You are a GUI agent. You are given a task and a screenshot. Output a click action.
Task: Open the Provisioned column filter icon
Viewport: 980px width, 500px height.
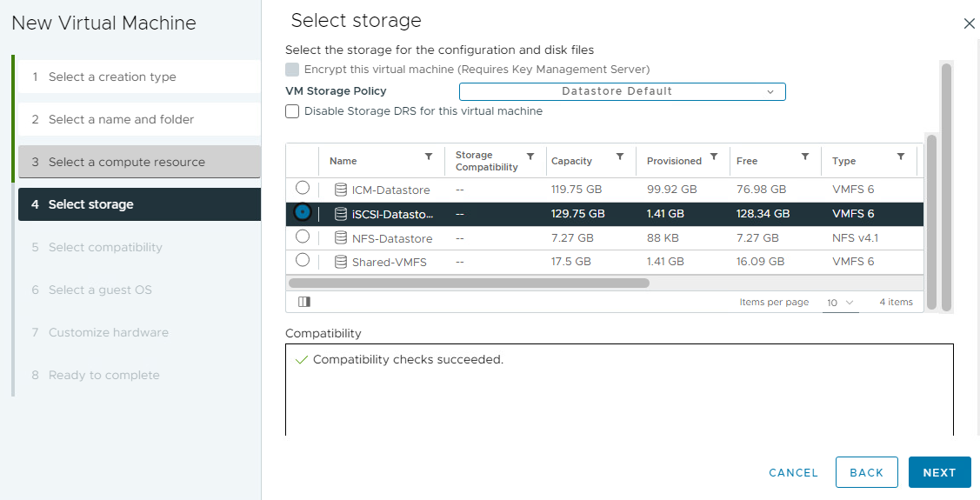point(714,157)
